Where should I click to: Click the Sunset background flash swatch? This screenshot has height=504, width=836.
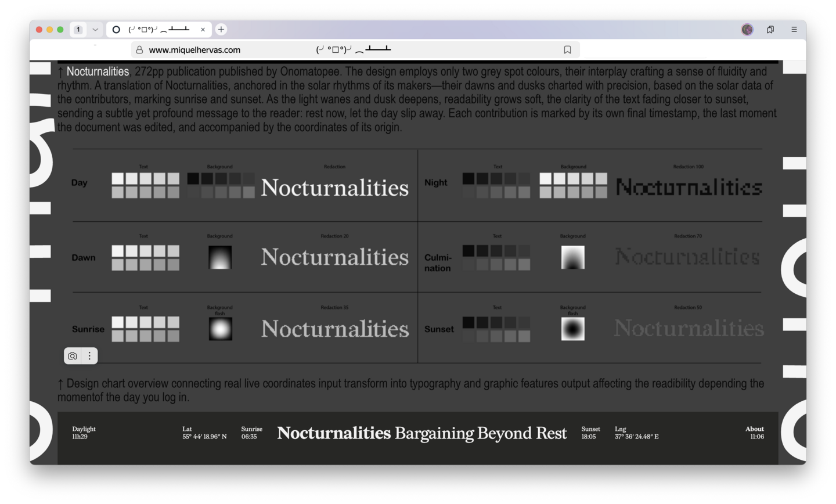point(572,329)
